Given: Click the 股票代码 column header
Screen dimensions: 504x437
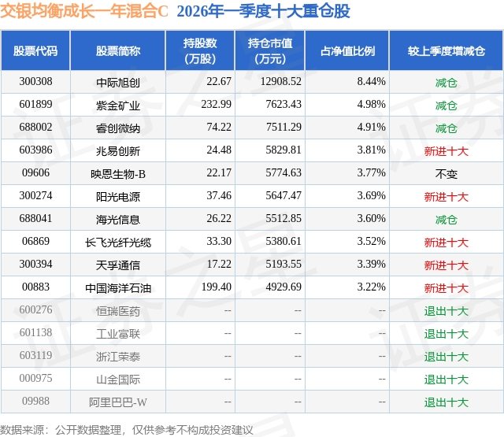Looking at the screenshot, I should [35, 50].
